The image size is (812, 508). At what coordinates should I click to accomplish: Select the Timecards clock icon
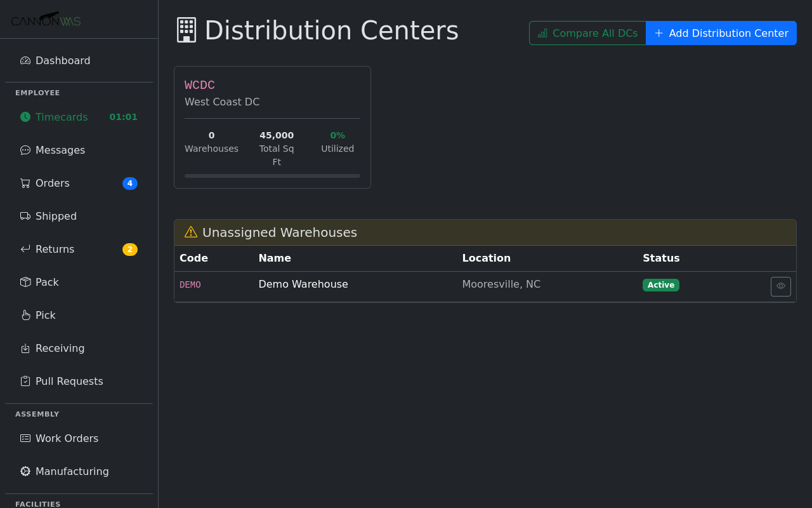(25, 117)
